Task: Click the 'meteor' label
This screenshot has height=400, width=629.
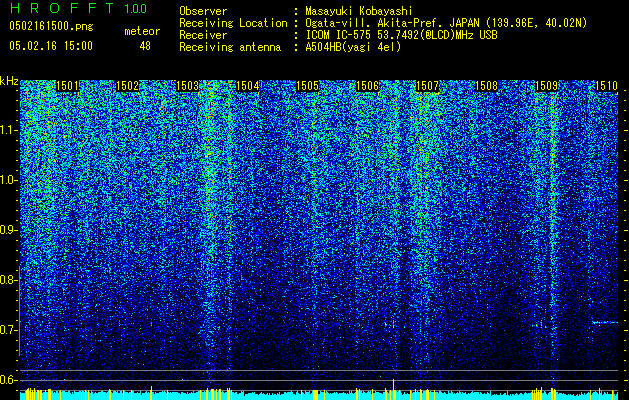Action: pyautogui.click(x=142, y=31)
